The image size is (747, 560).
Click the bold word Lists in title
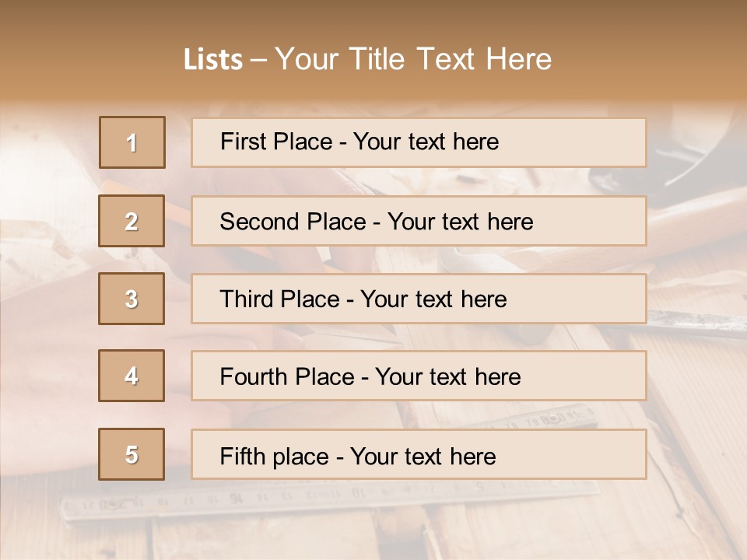tap(212, 59)
